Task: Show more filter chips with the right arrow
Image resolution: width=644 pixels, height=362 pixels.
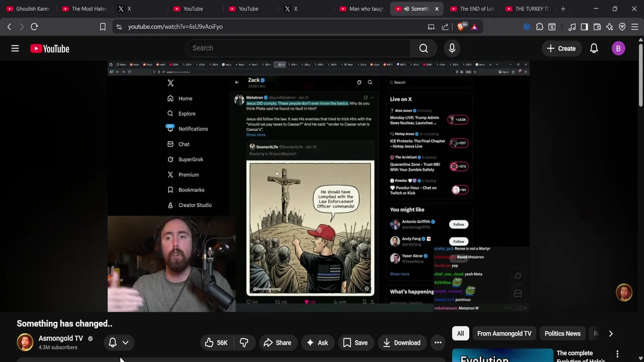Action: (611, 333)
